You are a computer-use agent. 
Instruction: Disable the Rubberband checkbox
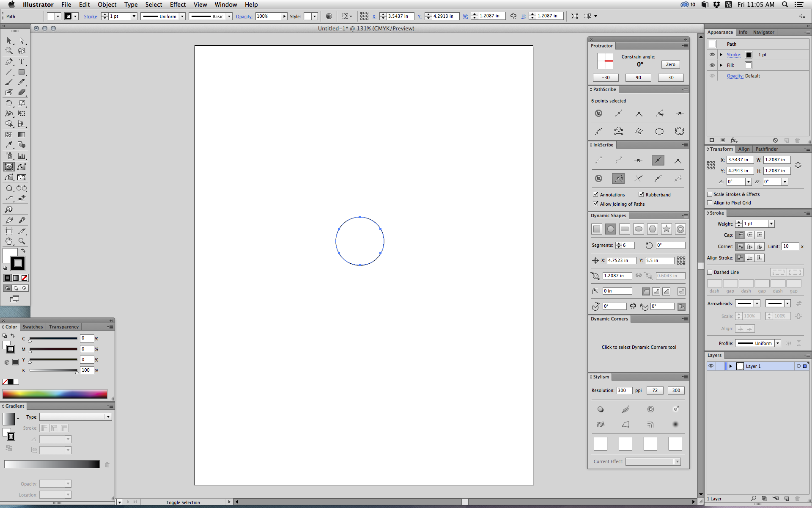pyautogui.click(x=641, y=194)
